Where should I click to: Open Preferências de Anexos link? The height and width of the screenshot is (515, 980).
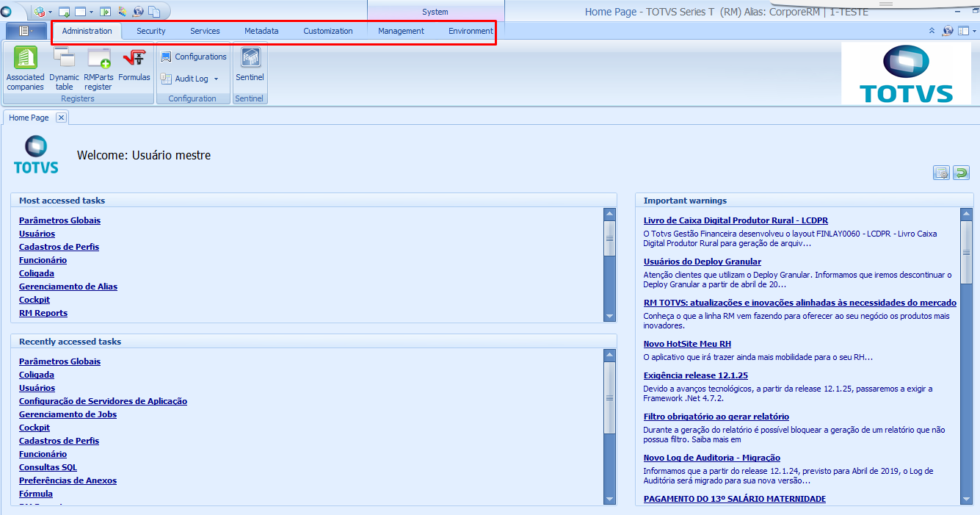pyautogui.click(x=68, y=480)
